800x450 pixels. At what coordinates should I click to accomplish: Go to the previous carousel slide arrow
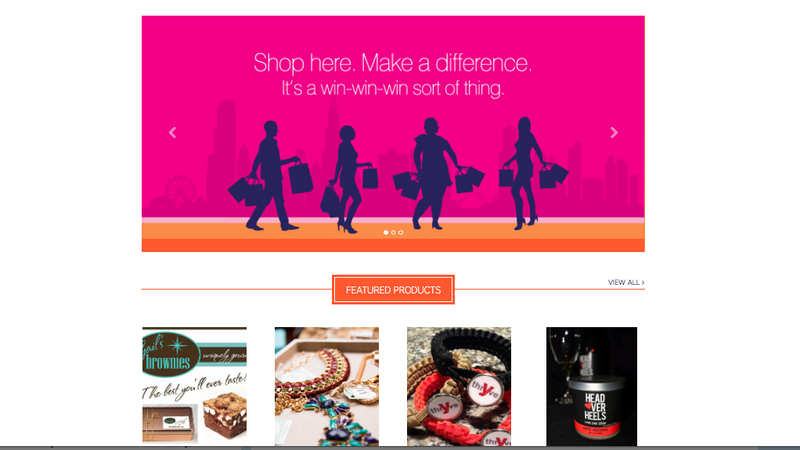pos(172,133)
